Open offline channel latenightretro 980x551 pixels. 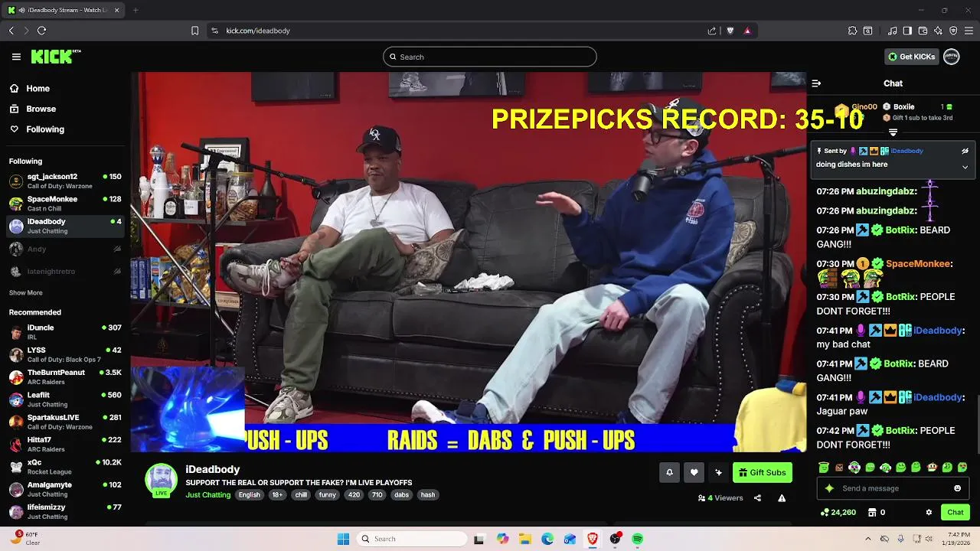[65, 272]
